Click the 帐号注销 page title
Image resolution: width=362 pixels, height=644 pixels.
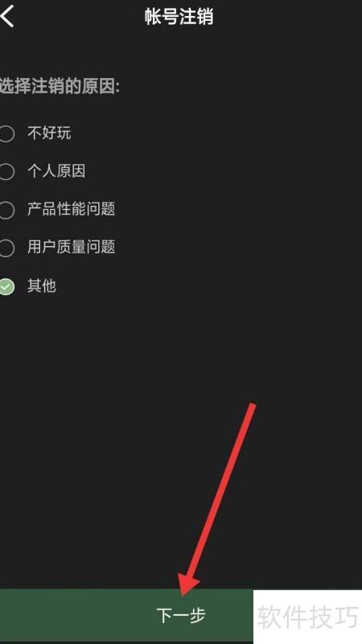[179, 17]
